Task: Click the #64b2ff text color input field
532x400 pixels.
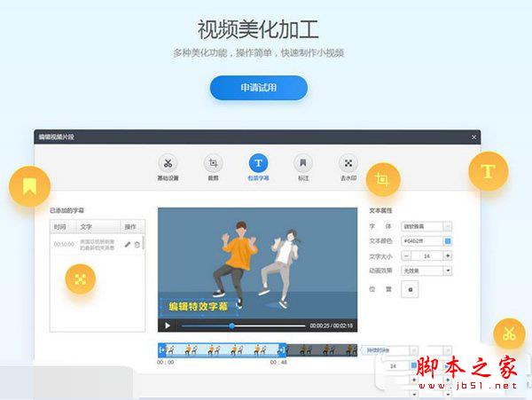Action: 422,241
